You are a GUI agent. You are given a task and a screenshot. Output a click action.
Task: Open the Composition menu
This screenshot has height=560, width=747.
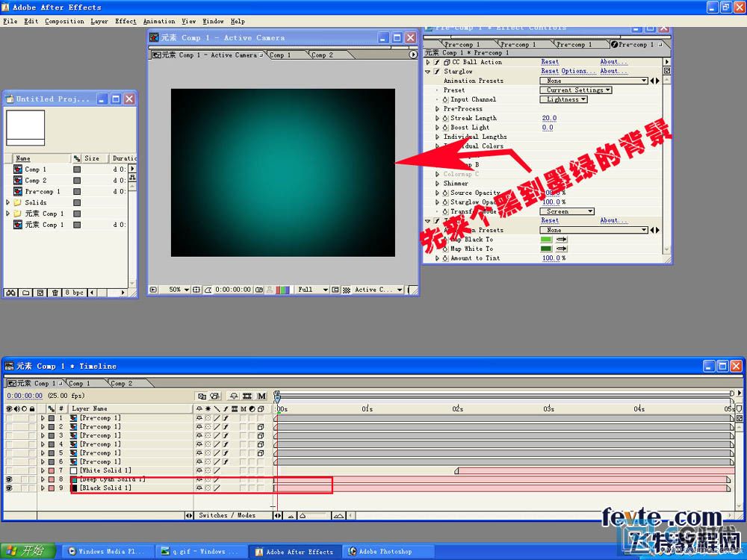[64, 22]
